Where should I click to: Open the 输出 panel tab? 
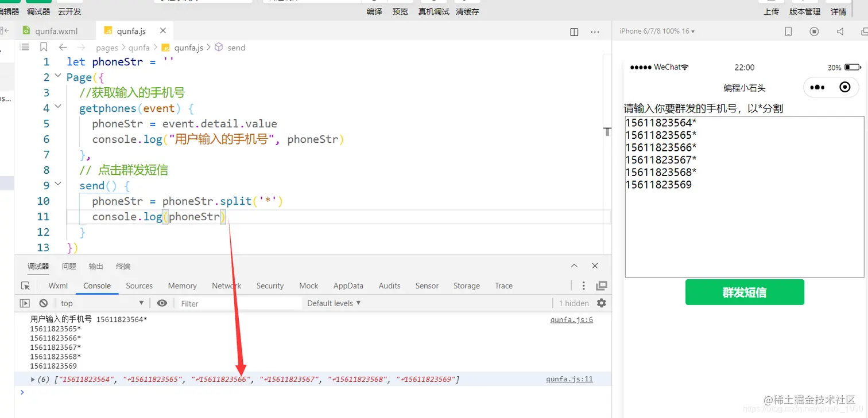[96, 266]
